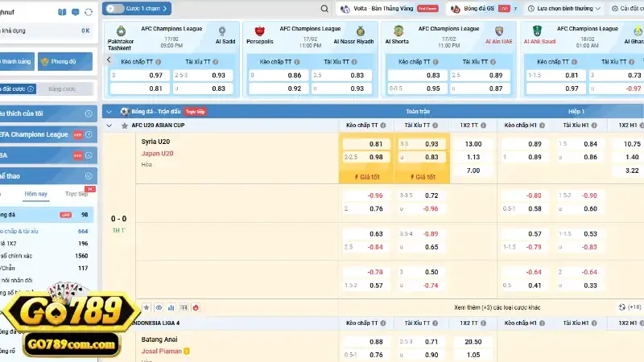Collapse the AFC U20 Asian Cup league section
The width and height of the screenshot is (644, 362).
click(x=109, y=125)
